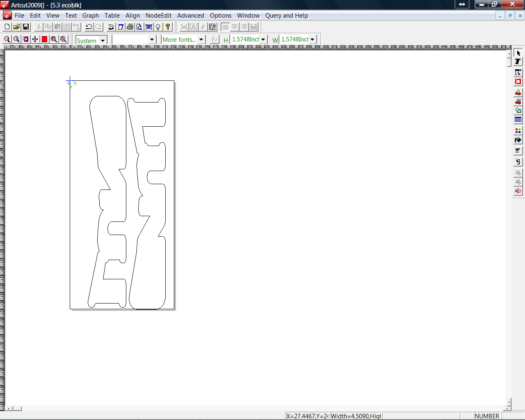The image size is (525, 420).
Task: Open the table grid tool
Action: pyautogui.click(x=518, y=119)
